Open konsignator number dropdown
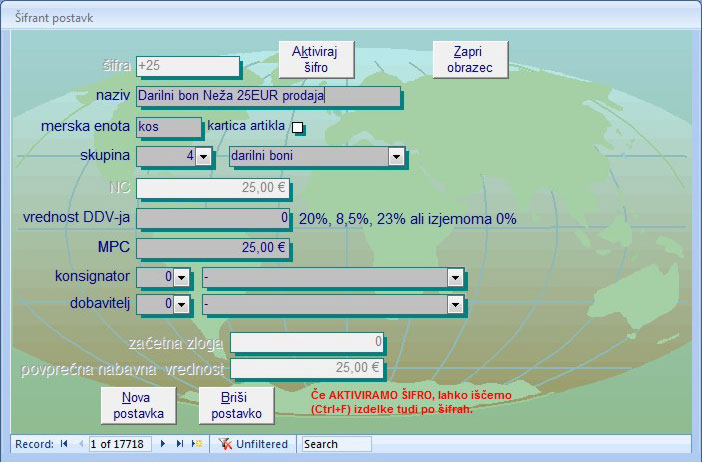The width and height of the screenshot is (702, 462). click(182, 276)
